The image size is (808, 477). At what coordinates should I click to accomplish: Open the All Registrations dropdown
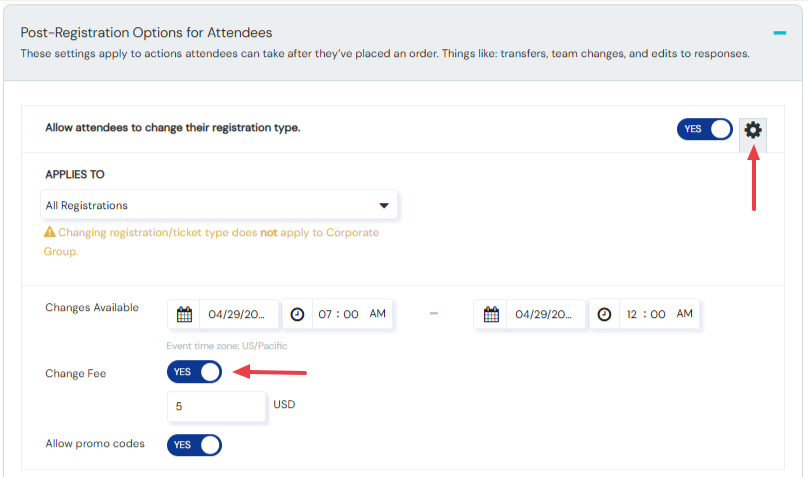pos(218,205)
